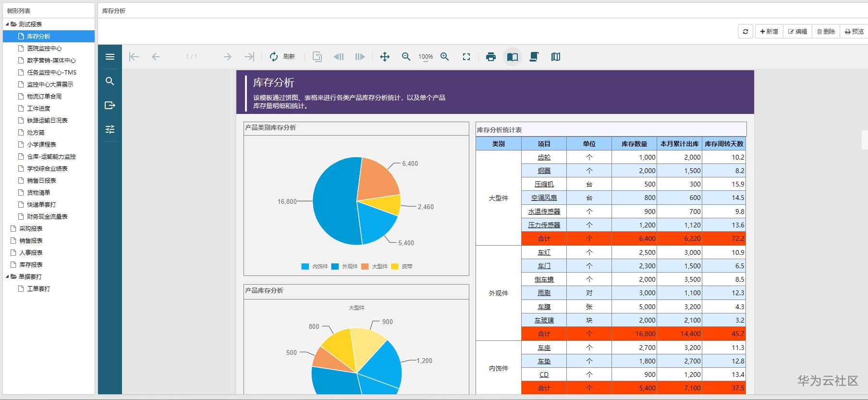Click the 产品类别库存分析 chart title
This screenshot has width=868, height=400.
click(x=270, y=127)
